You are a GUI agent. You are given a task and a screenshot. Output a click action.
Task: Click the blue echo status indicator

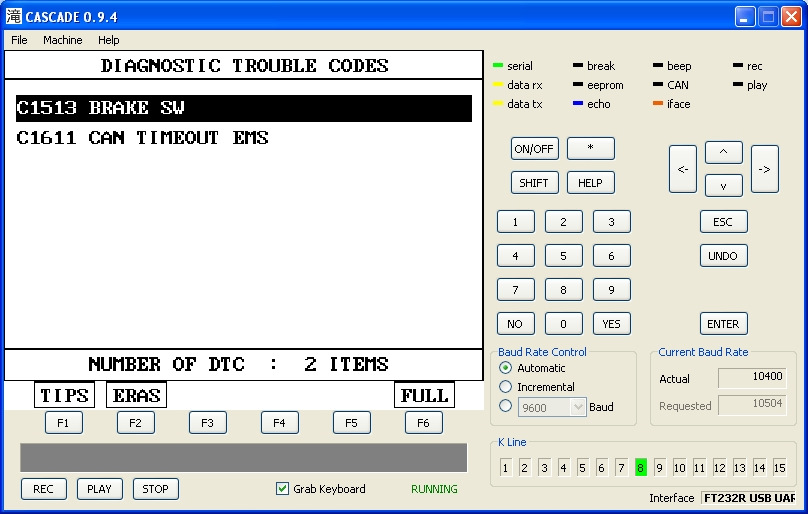[x=578, y=104]
